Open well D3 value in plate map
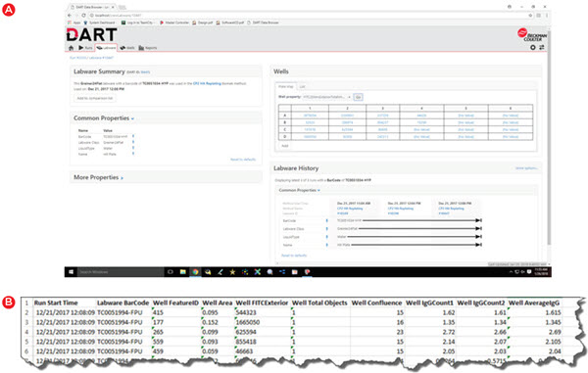Viewport: 588px width, 373px height. tap(383, 137)
